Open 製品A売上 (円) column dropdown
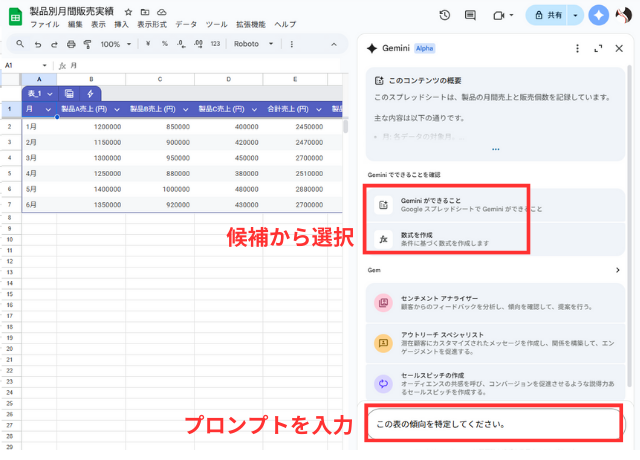Viewport: 640px width, 460px height. click(x=117, y=109)
